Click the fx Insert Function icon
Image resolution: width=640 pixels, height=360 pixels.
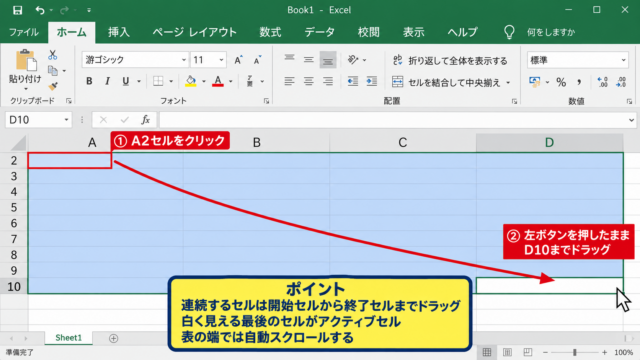tap(145, 120)
